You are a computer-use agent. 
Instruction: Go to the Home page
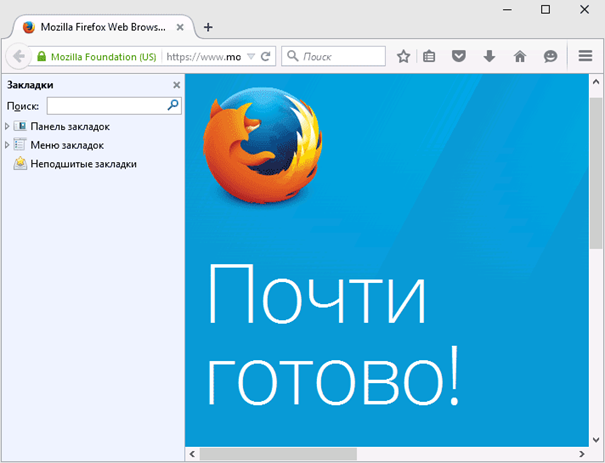point(520,57)
